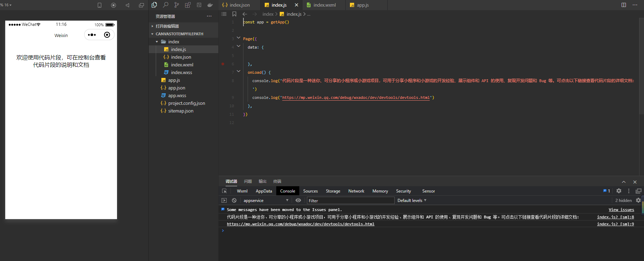Fold the Page block at line 3

239,38
